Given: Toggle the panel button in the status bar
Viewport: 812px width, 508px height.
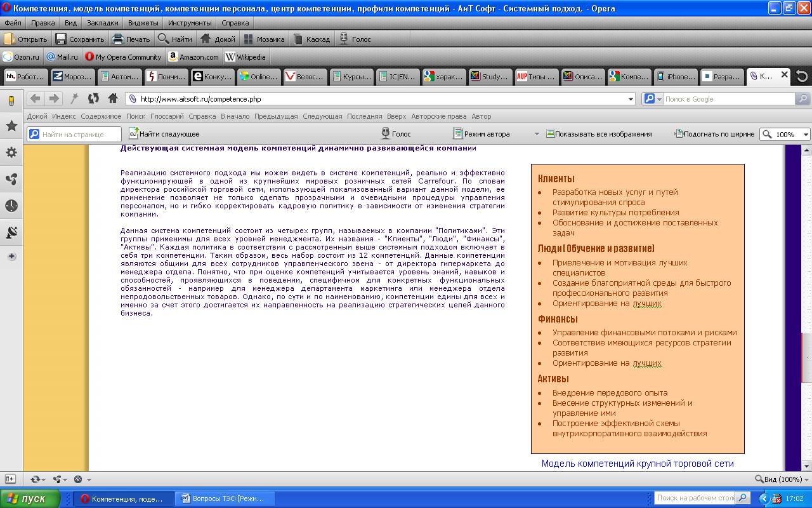Looking at the screenshot, I should (10, 479).
